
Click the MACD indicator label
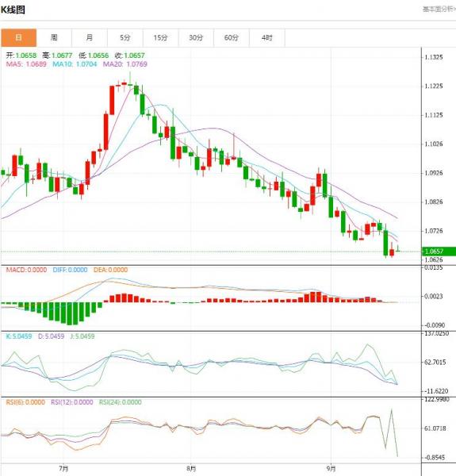pyautogui.click(x=26, y=270)
